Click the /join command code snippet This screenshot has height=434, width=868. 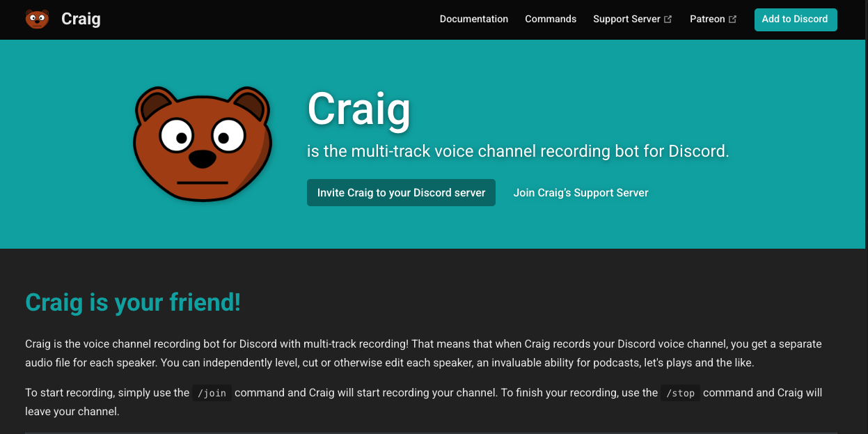tap(212, 393)
